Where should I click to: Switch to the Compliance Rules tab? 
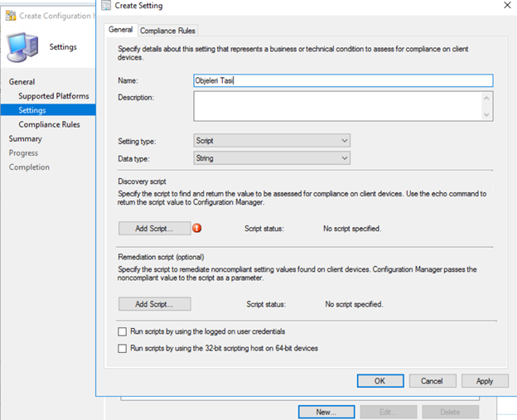(167, 31)
